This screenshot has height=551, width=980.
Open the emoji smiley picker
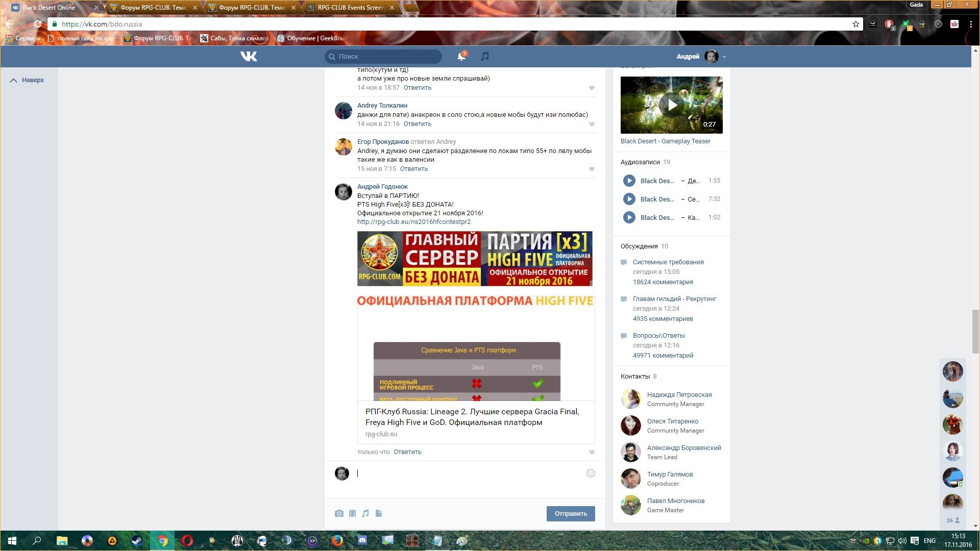(591, 473)
